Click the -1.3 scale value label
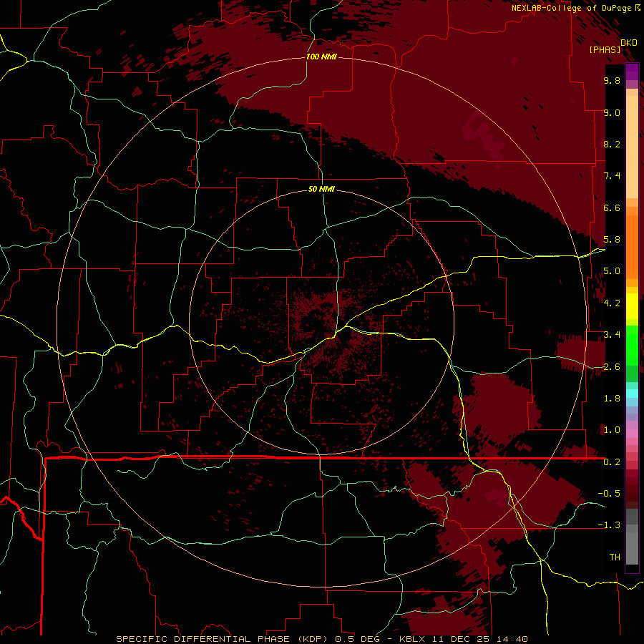The image size is (644, 644). click(609, 525)
